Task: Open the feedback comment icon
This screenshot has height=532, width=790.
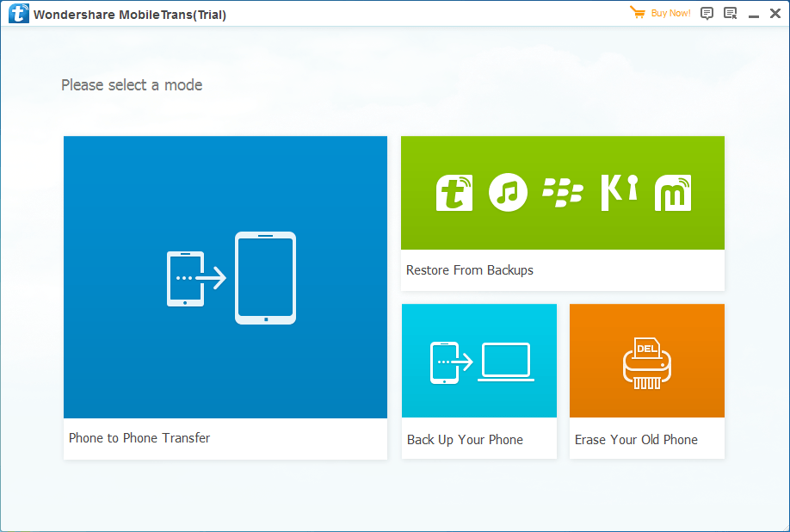Action: pyautogui.click(x=707, y=13)
